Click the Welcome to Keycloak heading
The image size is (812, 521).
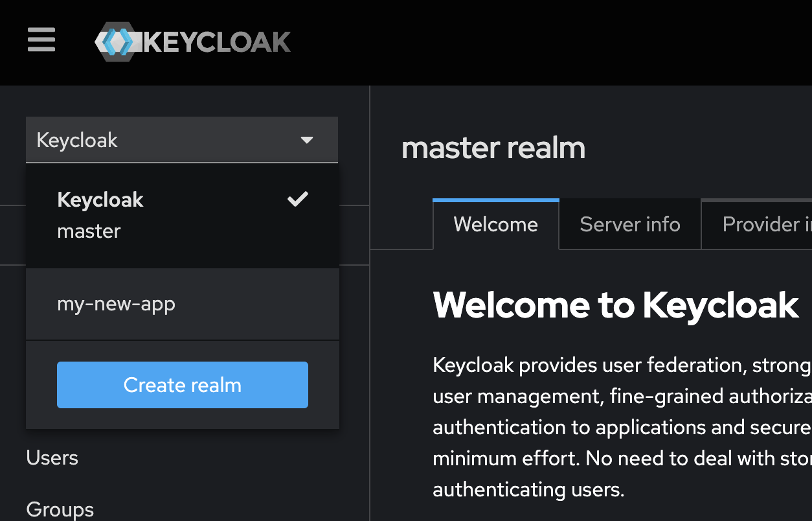pos(616,305)
